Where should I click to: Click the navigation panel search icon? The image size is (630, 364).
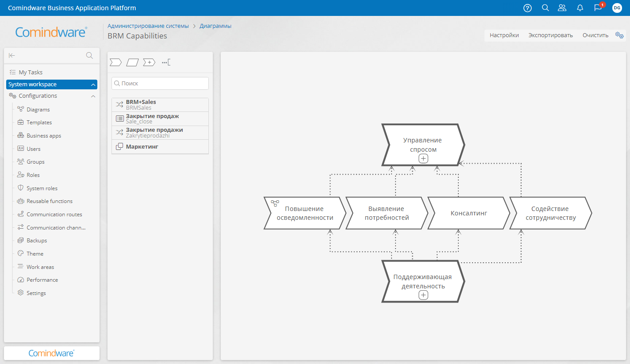pos(89,55)
